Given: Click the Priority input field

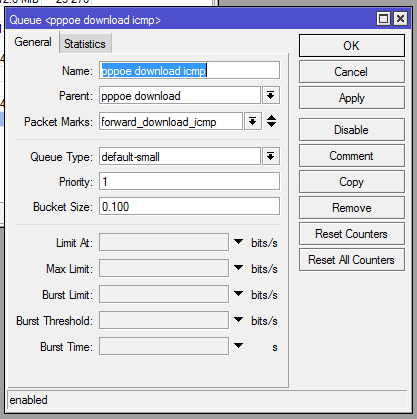Looking at the screenshot, I should pyautogui.click(x=189, y=181).
